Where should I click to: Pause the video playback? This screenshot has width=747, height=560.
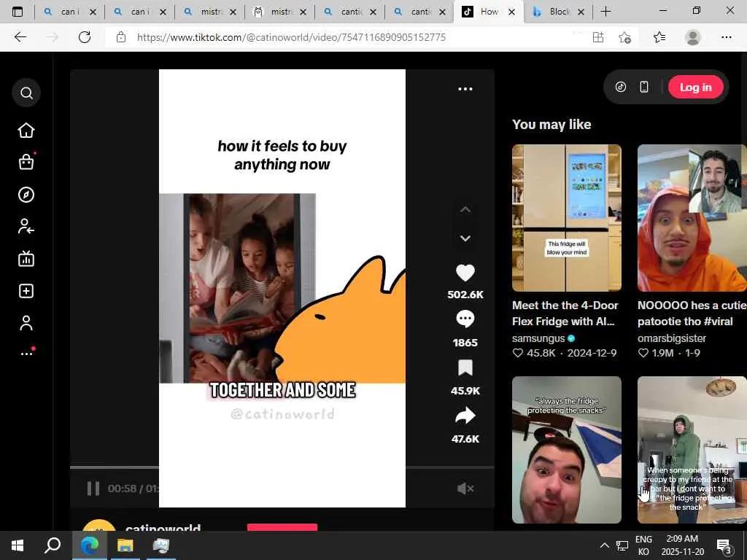coord(93,489)
